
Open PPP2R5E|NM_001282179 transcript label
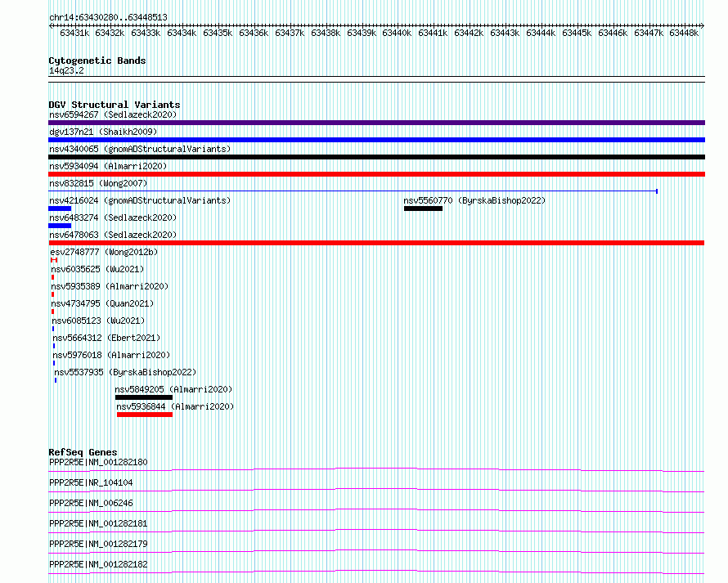98,544
